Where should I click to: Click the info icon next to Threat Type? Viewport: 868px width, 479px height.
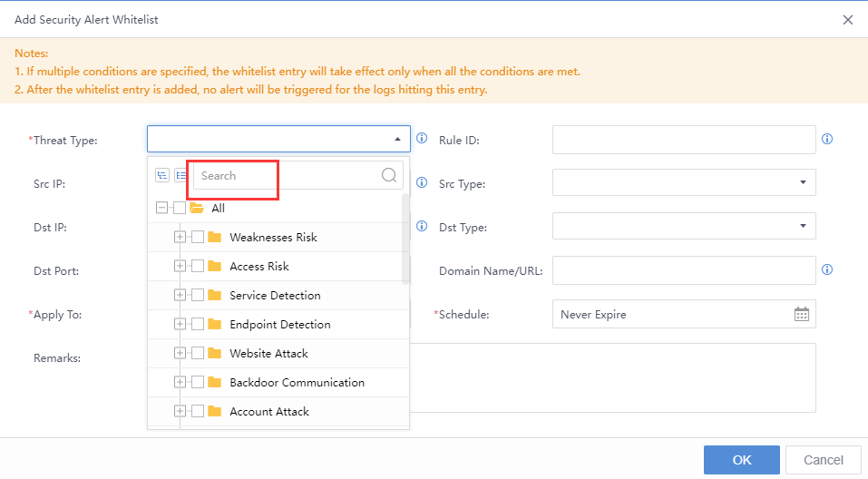tap(421, 140)
